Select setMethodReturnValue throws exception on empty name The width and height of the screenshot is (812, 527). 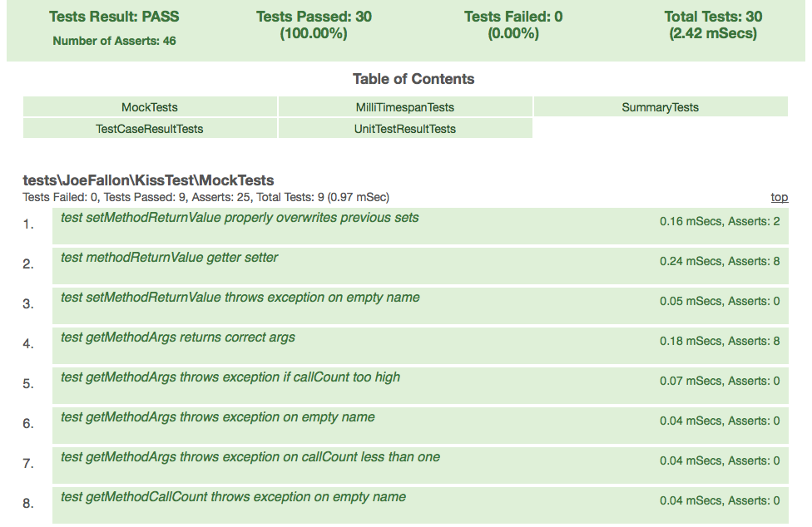[x=240, y=298]
